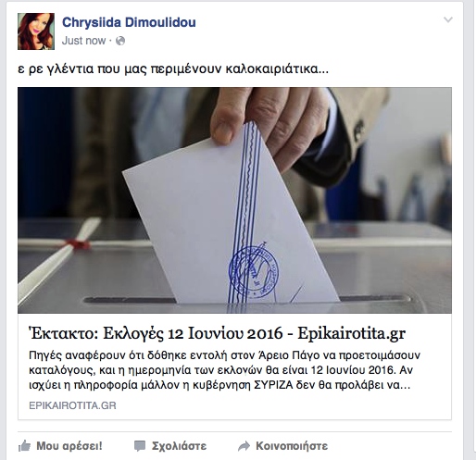Click the red wax seal on ballot box
Image resolution: width=476 pixels, height=460 pixels.
click(77, 243)
